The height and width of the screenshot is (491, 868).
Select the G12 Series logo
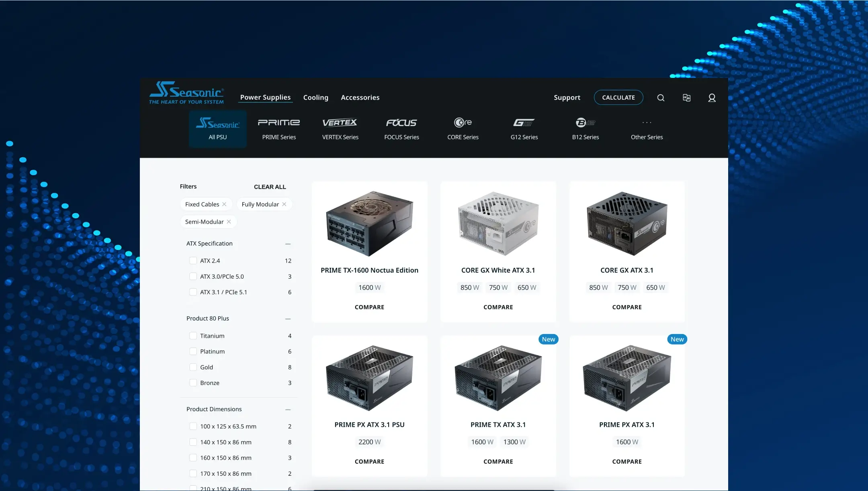[524, 122]
